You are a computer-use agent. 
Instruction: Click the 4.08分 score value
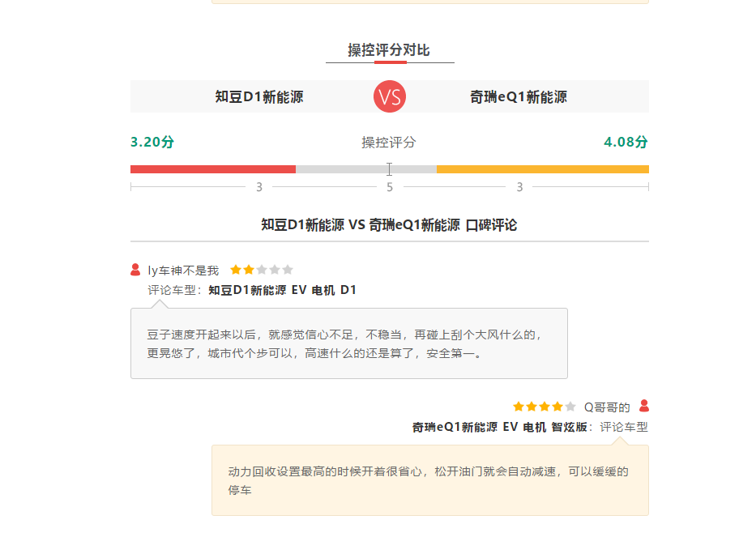(x=626, y=143)
